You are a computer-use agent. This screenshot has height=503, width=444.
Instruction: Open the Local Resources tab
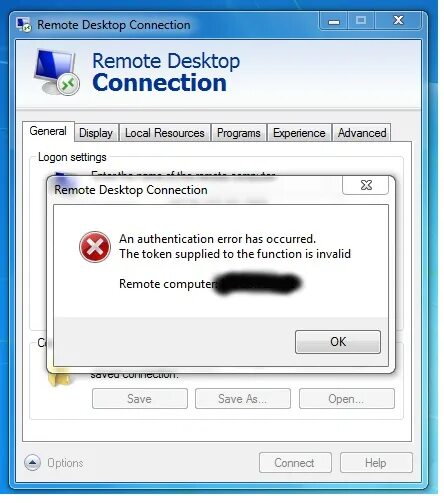click(x=165, y=133)
